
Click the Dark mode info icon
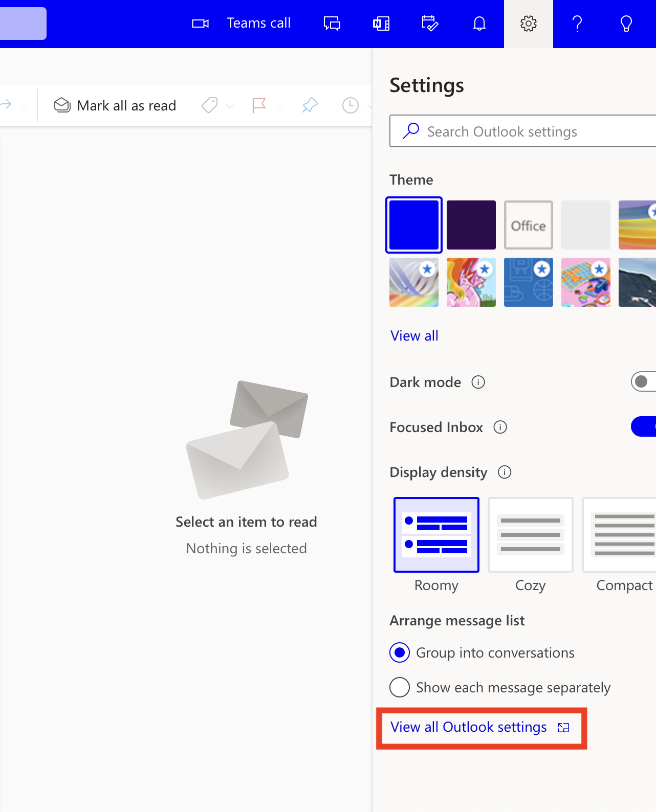478,382
